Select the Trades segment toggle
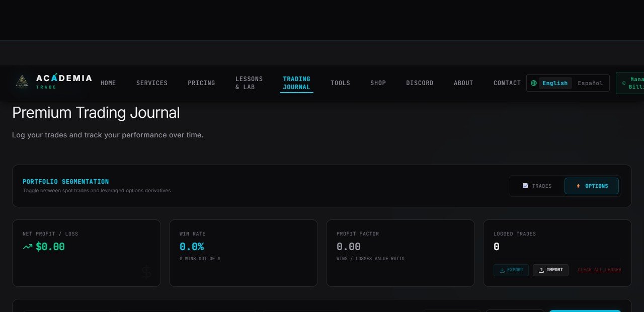 537,186
